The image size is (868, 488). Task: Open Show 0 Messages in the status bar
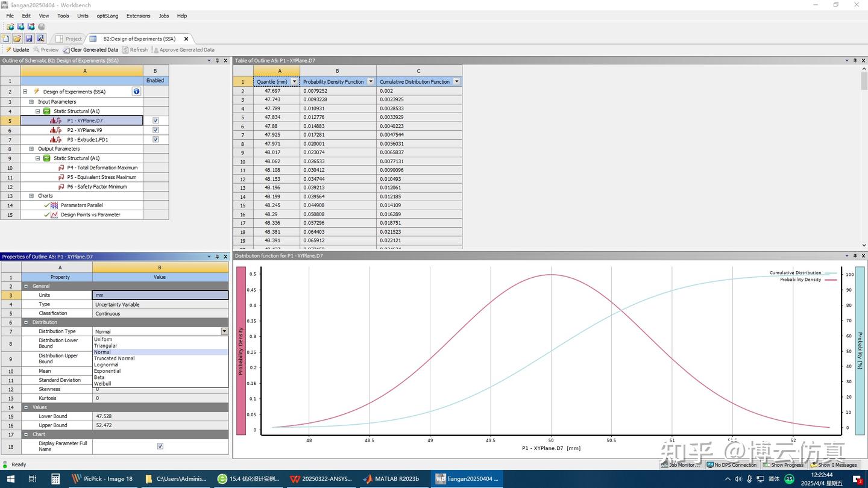834,465
